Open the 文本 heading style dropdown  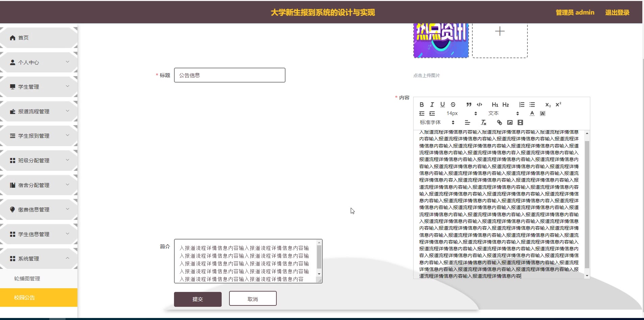(503, 113)
